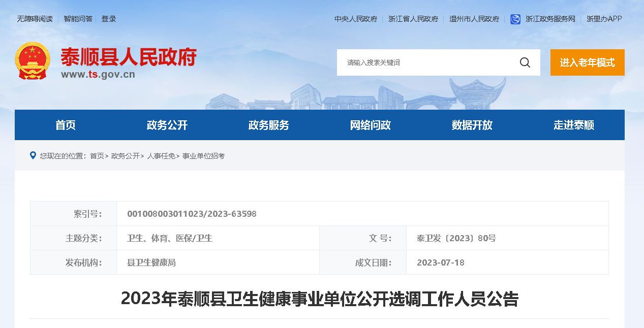Screen dimensions: 644x328
Task: Open 浙江政务服务网 link
Action: 550,19
